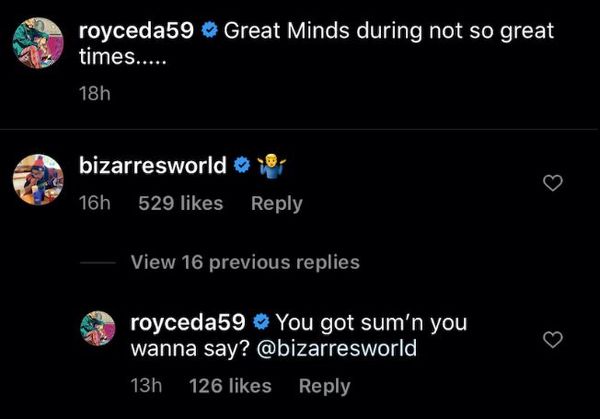Open royceda59 avatar in the reply
The width and height of the screenshot is (600, 419).
tap(98, 328)
